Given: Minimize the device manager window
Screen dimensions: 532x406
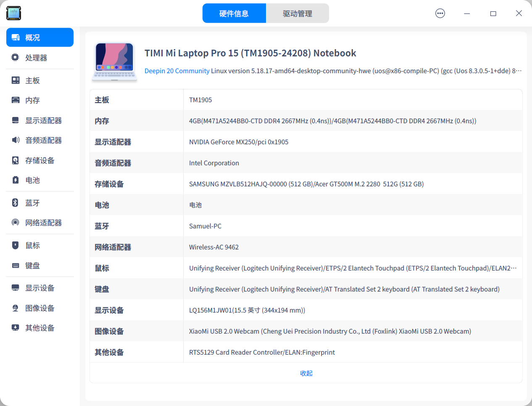Looking at the screenshot, I should 467,13.
